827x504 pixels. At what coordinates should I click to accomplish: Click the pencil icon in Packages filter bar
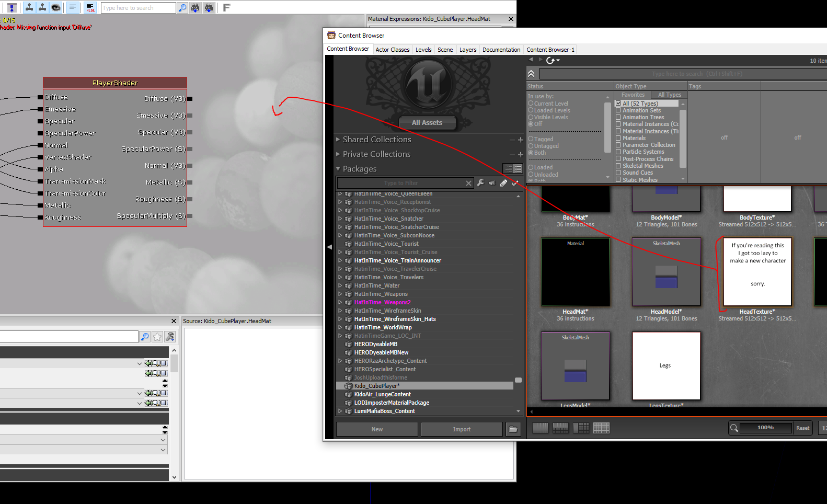(x=503, y=182)
